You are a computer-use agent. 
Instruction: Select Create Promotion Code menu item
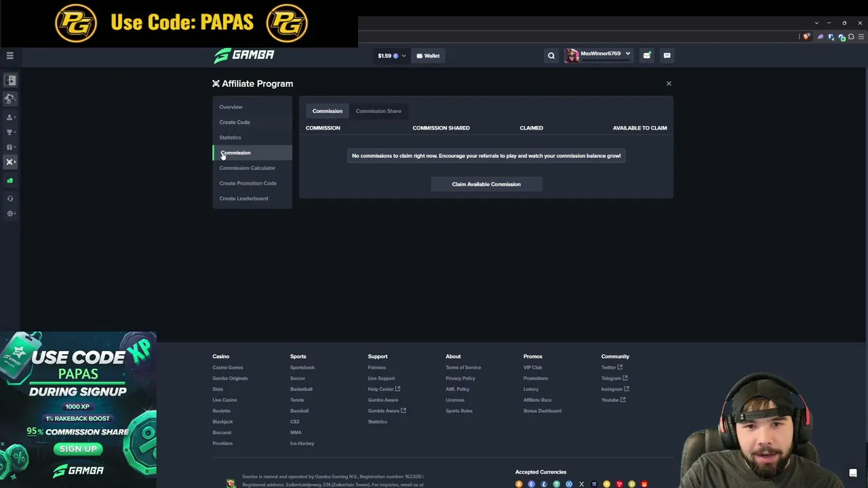click(248, 183)
